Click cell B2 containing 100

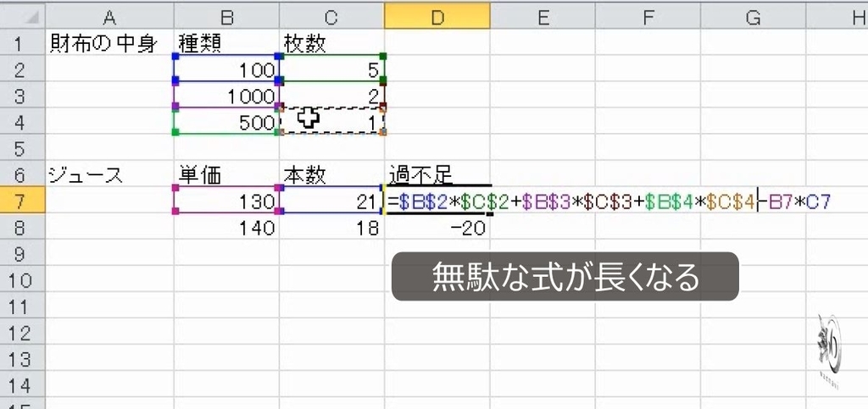click(226, 69)
